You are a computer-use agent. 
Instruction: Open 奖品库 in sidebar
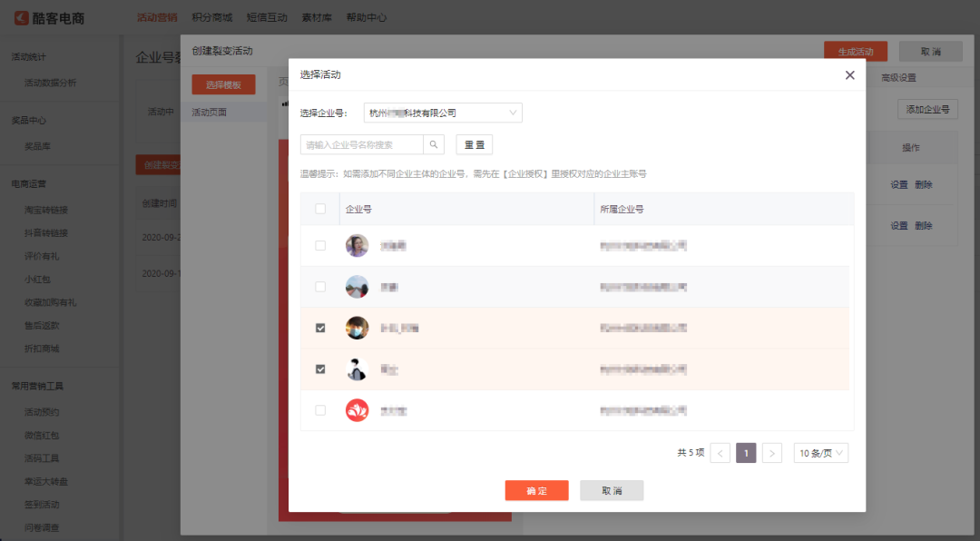[37, 146]
